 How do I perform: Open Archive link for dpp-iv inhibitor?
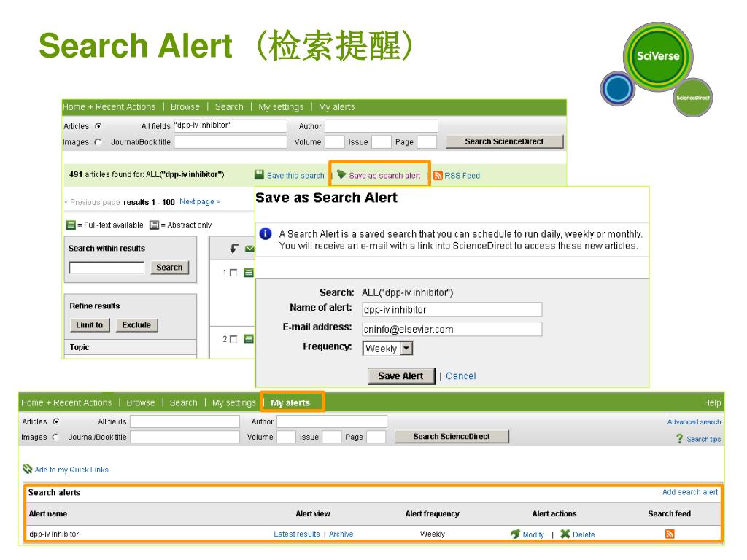pyautogui.click(x=341, y=534)
